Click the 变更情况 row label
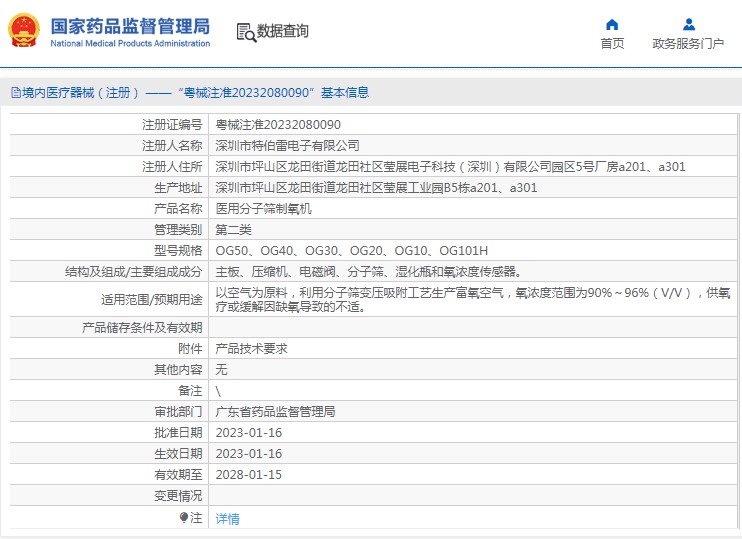Viewport: 742px width, 539px height. tap(178, 496)
